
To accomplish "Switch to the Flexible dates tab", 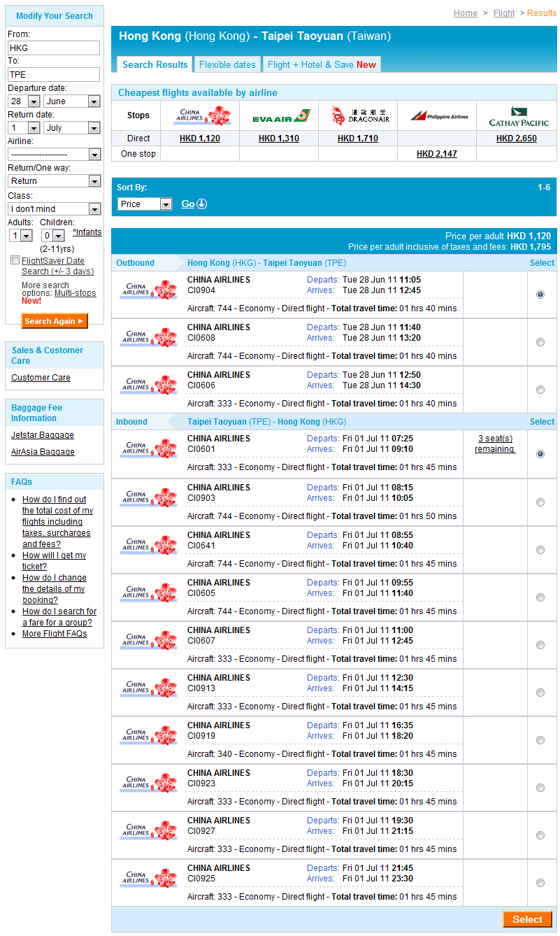I will tap(227, 64).
